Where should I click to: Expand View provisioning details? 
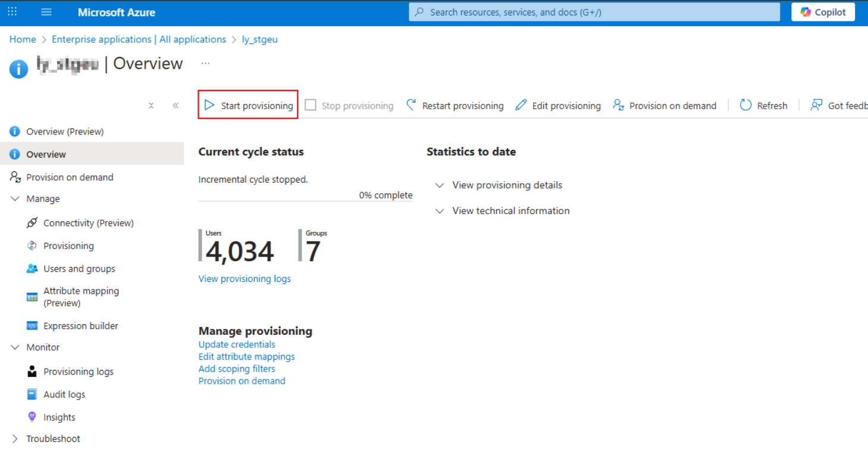coord(499,185)
